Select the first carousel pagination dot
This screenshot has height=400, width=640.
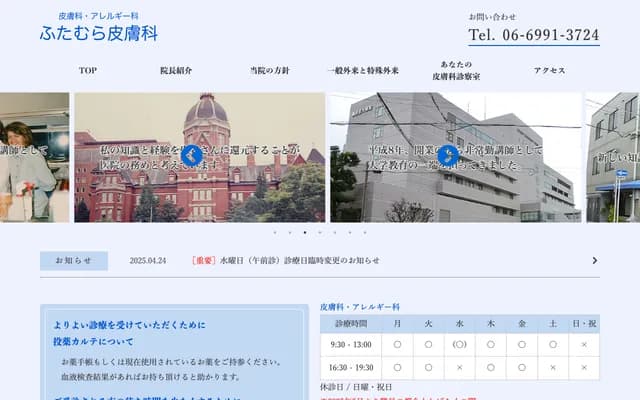(x=275, y=232)
